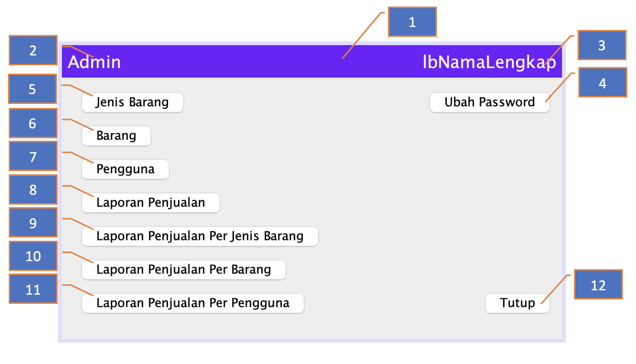This screenshot has height=364, width=636.
Task: Click the Admin title label
Action: tap(94, 62)
